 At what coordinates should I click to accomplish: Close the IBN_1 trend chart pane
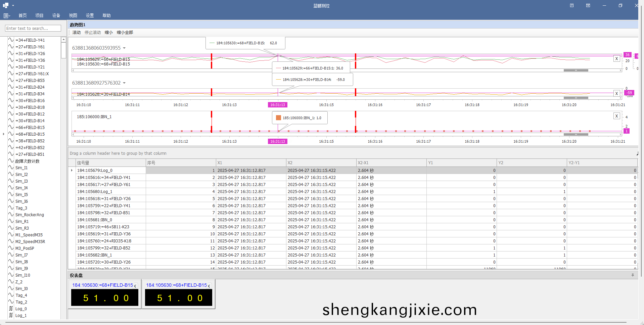pos(616,116)
